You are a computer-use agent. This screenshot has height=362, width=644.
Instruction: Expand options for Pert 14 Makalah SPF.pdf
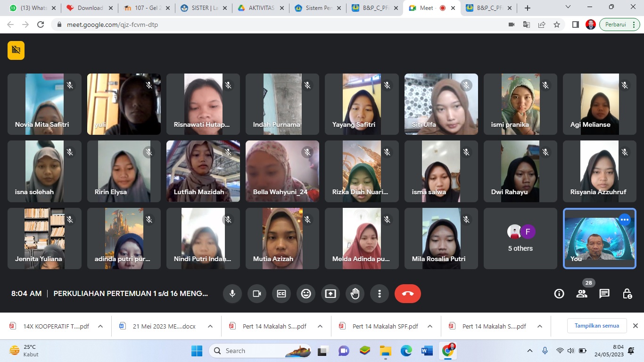429,326
